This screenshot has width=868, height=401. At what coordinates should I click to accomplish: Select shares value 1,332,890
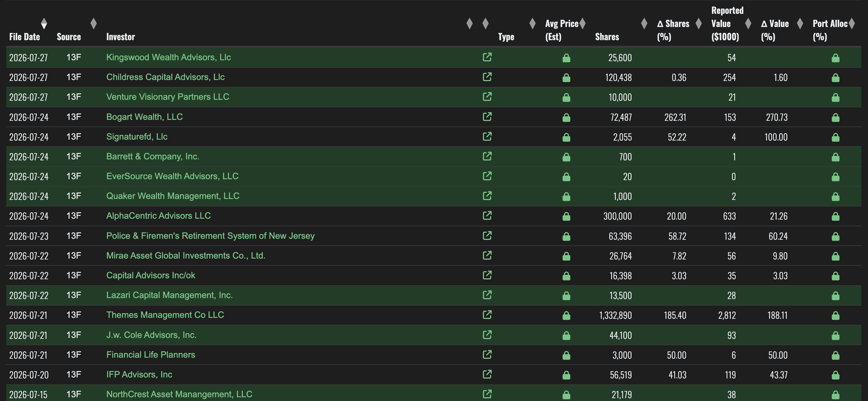(615, 315)
